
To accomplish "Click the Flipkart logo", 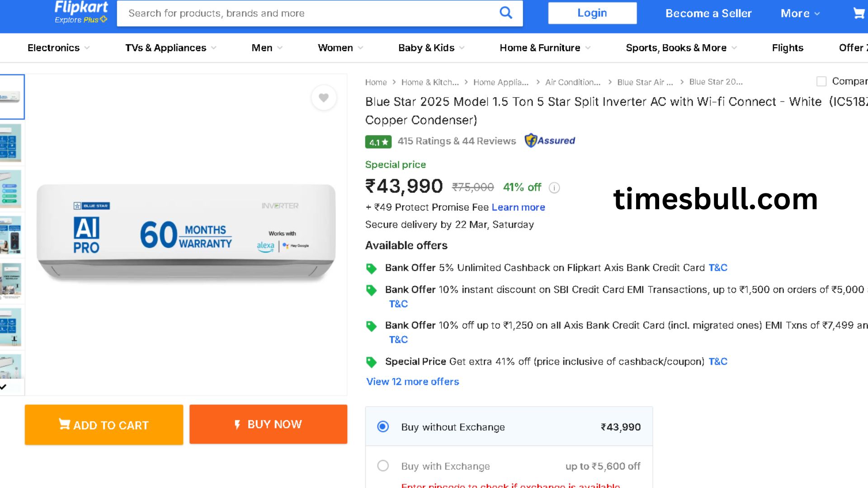I will [x=81, y=8].
